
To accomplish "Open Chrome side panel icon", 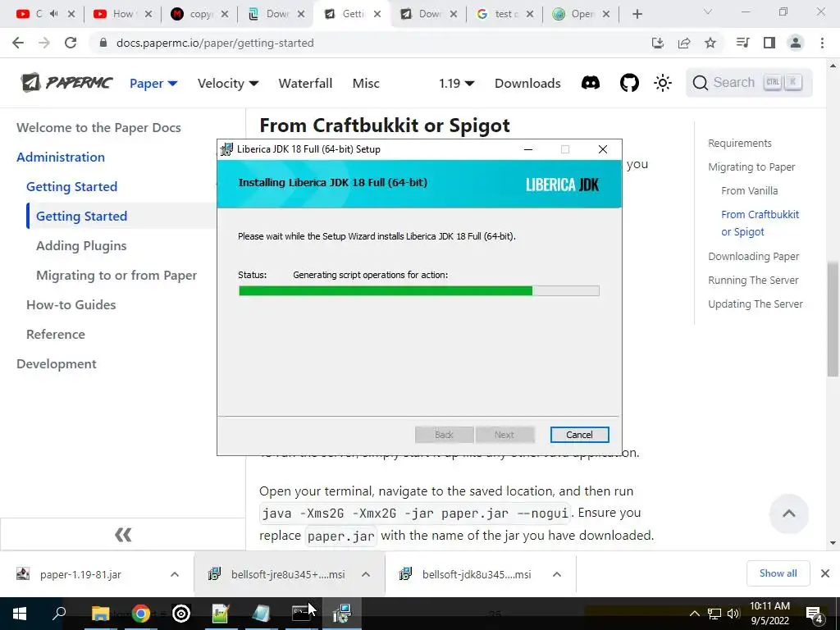I will tap(769, 43).
